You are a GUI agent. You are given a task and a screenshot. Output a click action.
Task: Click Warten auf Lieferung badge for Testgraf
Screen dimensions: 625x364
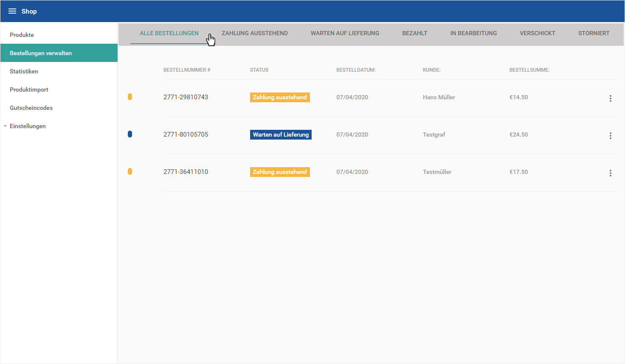pyautogui.click(x=281, y=134)
